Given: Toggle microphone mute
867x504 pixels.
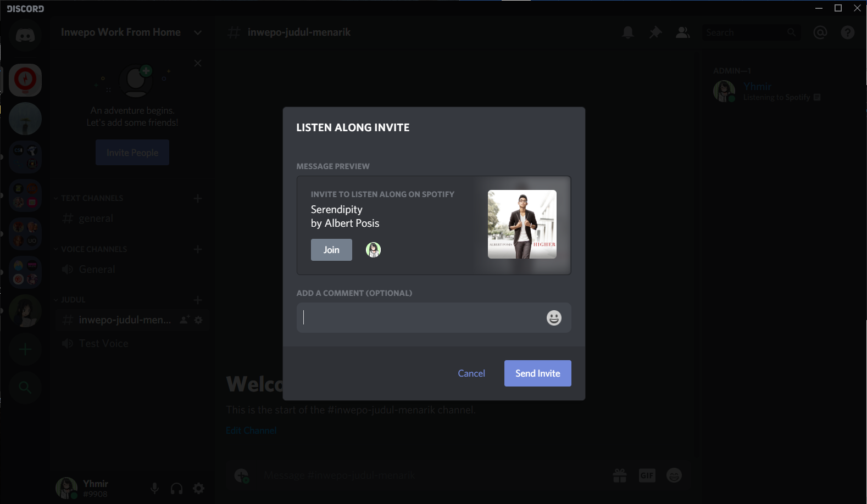Looking at the screenshot, I should [155, 488].
